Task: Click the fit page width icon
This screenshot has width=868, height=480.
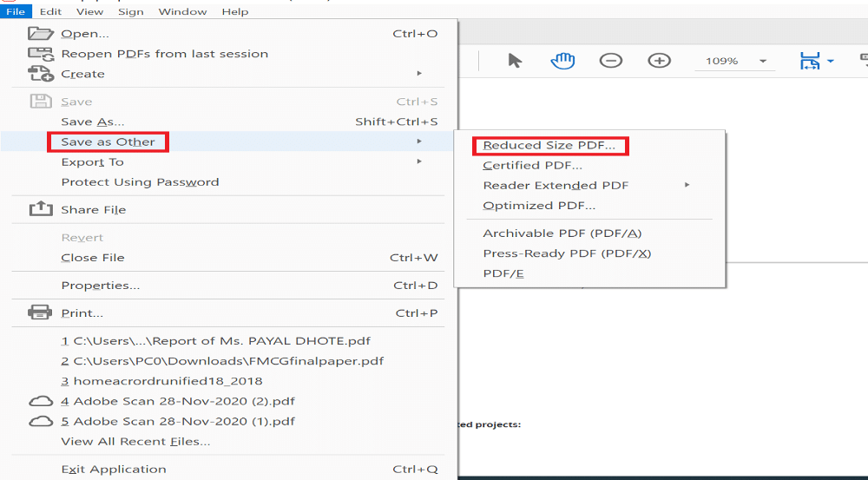Action: (x=809, y=61)
